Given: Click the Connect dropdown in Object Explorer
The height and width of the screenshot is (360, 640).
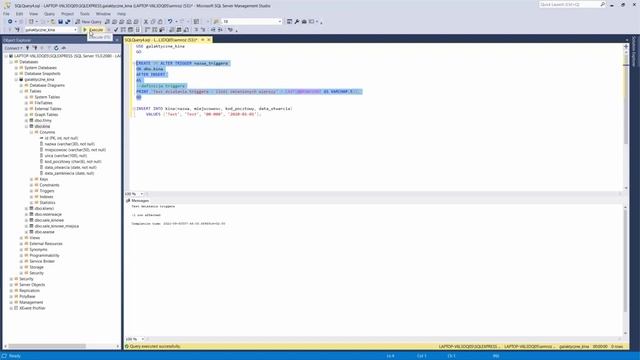Looking at the screenshot, I should (13, 48).
